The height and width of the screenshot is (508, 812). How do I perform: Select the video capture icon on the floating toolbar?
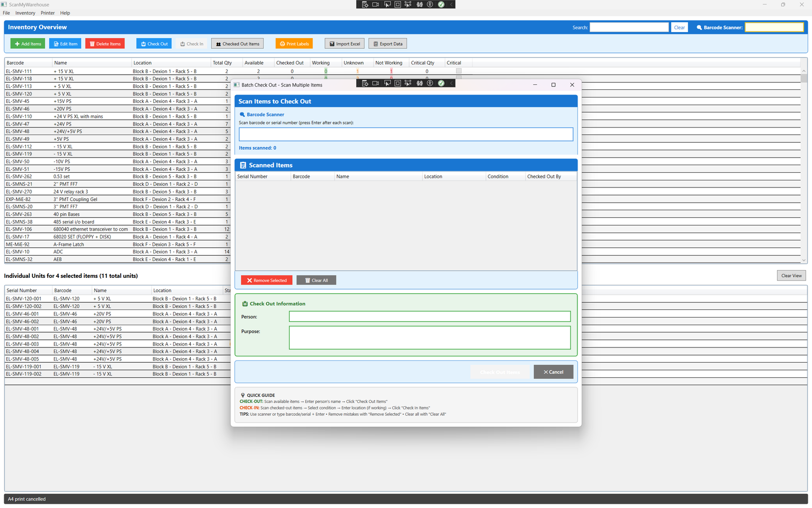(x=376, y=4)
